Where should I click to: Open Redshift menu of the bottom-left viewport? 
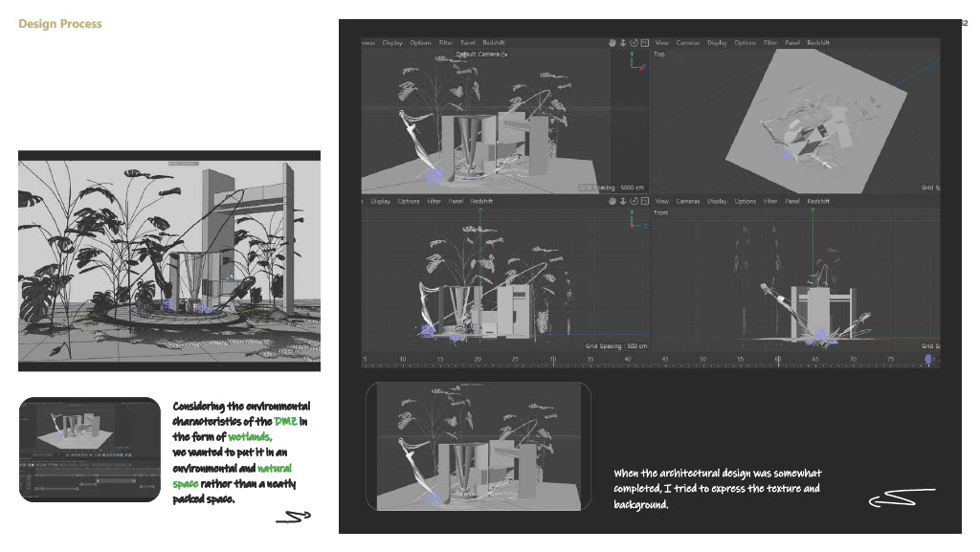click(x=482, y=201)
